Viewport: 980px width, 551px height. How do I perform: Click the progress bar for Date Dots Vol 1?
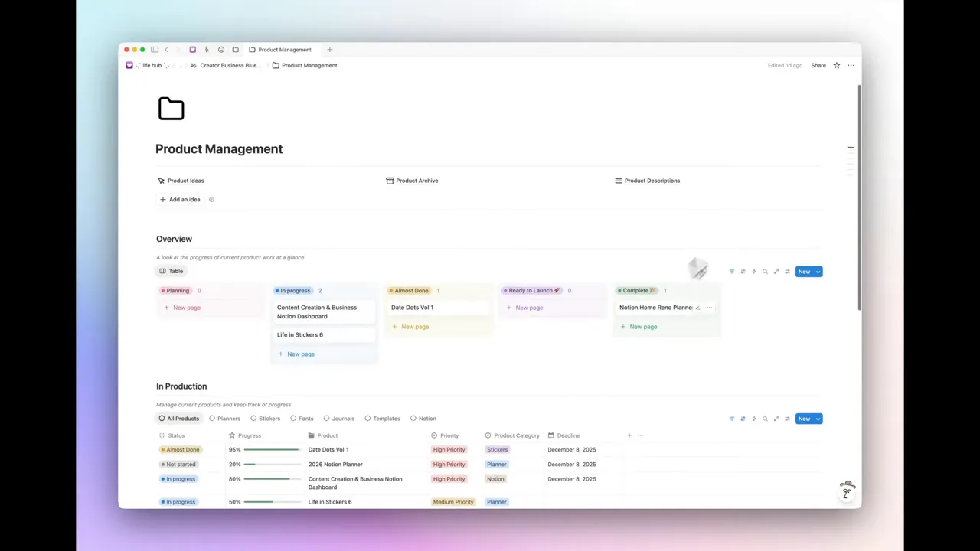pos(272,449)
